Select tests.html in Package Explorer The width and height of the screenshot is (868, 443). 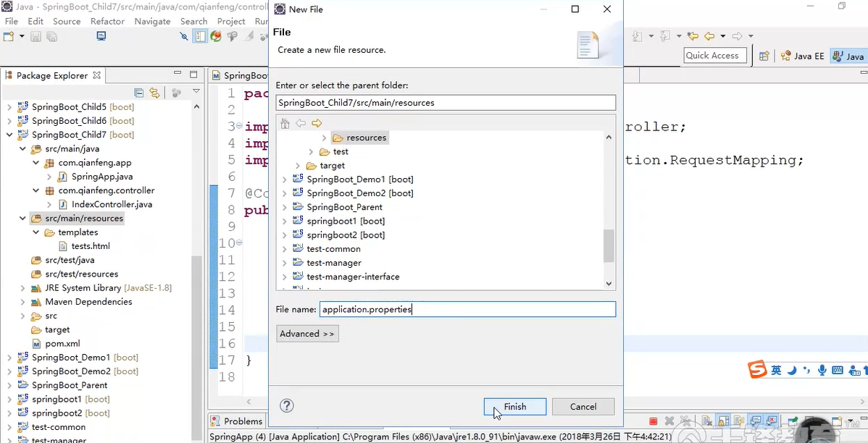click(91, 246)
